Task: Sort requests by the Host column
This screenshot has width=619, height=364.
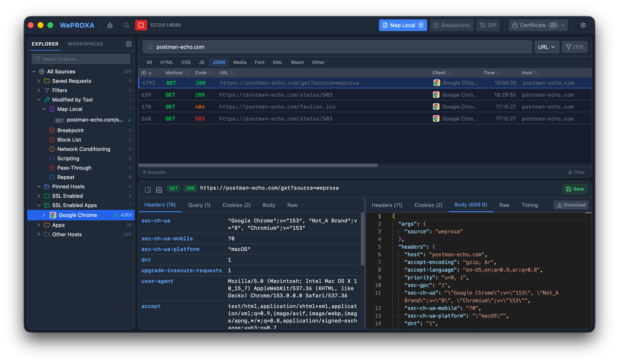Action: pos(530,73)
